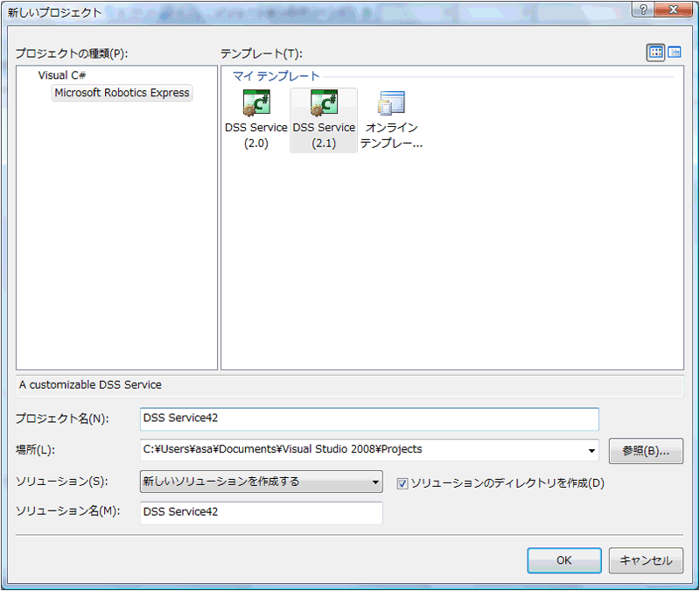Click the dialog help question mark button

click(x=642, y=10)
